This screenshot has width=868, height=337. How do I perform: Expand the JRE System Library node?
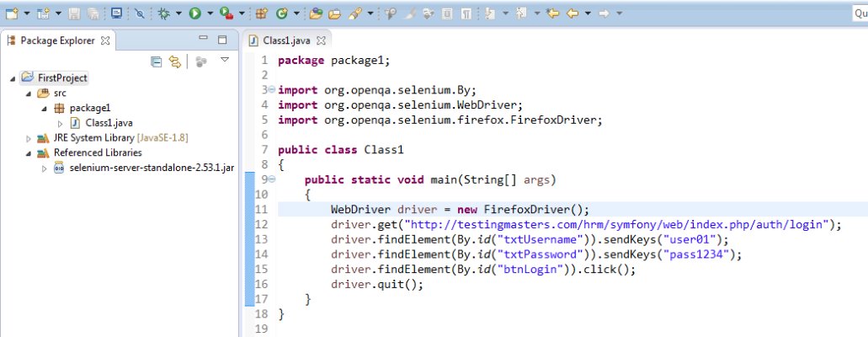click(x=29, y=138)
